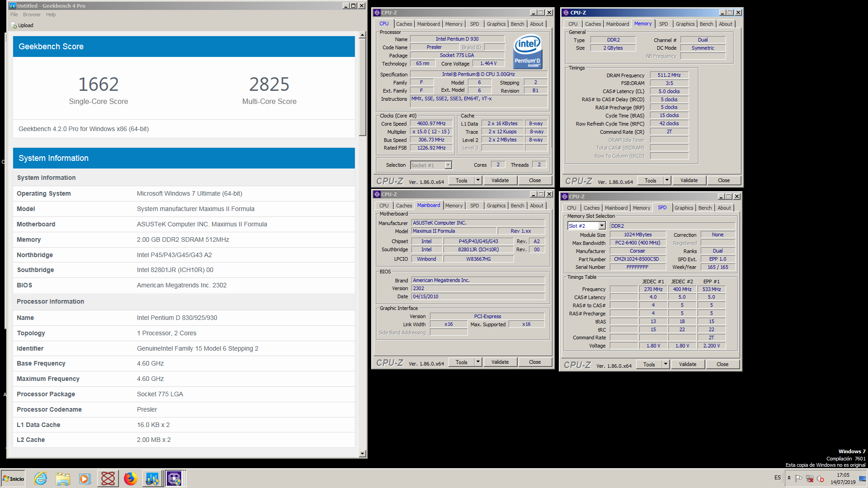868x488 pixels.
Task: Open Windows Media Player taskbar icon
Action: tap(85, 479)
